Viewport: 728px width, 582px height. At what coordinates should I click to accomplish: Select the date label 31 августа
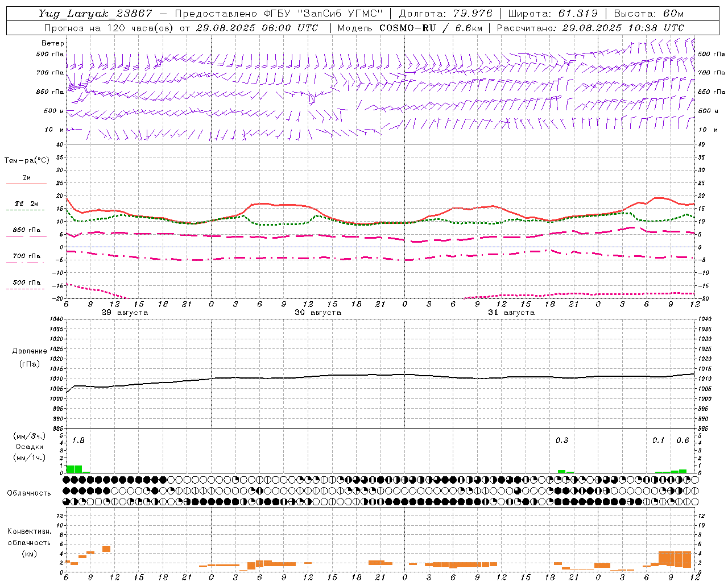coord(511,313)
